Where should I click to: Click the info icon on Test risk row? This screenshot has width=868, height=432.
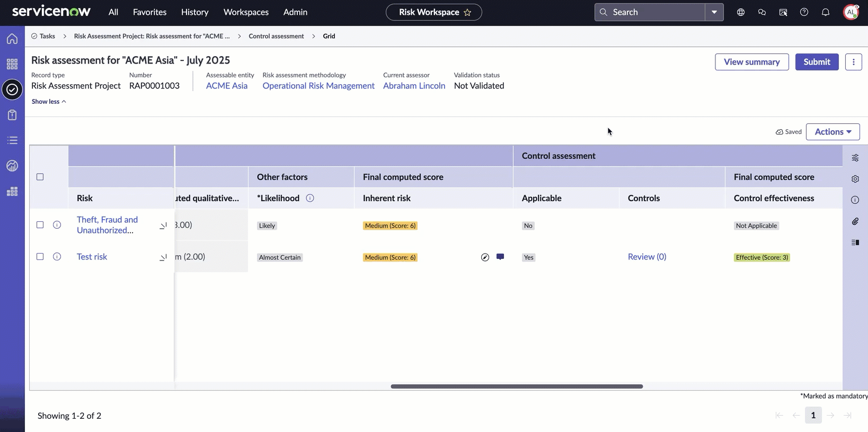57,256
